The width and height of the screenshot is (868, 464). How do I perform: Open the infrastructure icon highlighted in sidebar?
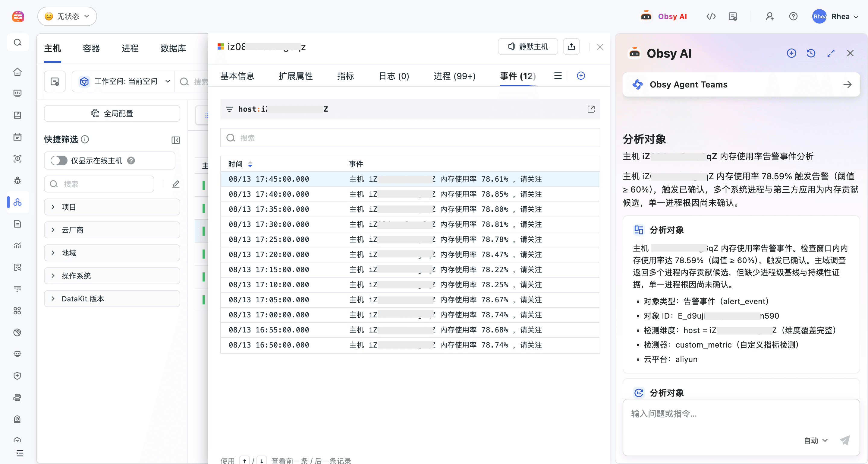pyautogui.click(x=17, y=202)
